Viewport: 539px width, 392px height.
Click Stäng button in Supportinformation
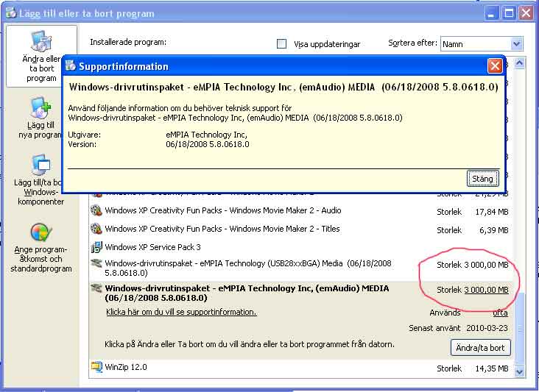pyautogui.click(x=482, y=179)
